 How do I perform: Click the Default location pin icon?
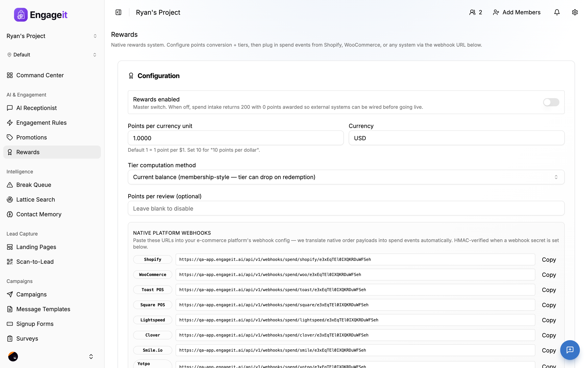coord(9,55)
